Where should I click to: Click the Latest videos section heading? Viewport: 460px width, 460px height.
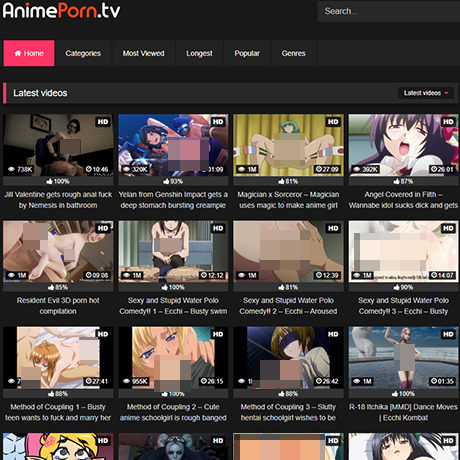[x=40, y=93]
